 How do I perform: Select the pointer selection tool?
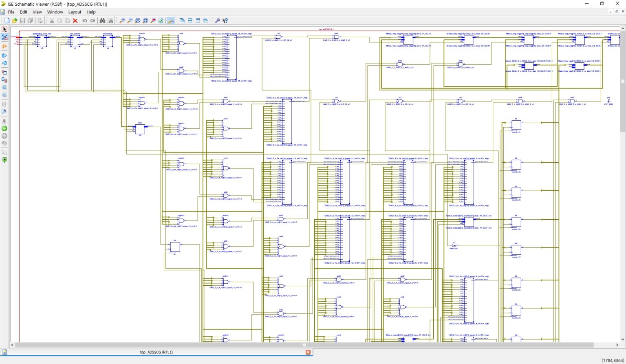pyautogui.click(x=4, y=29)
